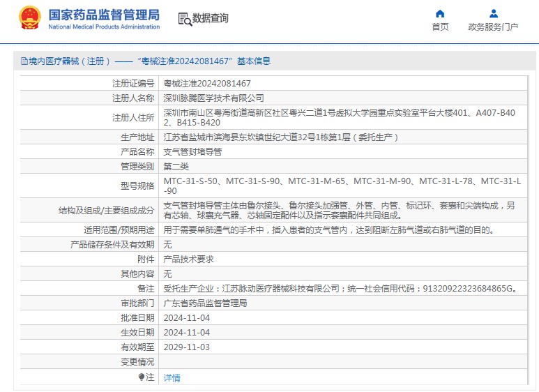
Task: Click the 型号规格 label
Action: [137, 186]
